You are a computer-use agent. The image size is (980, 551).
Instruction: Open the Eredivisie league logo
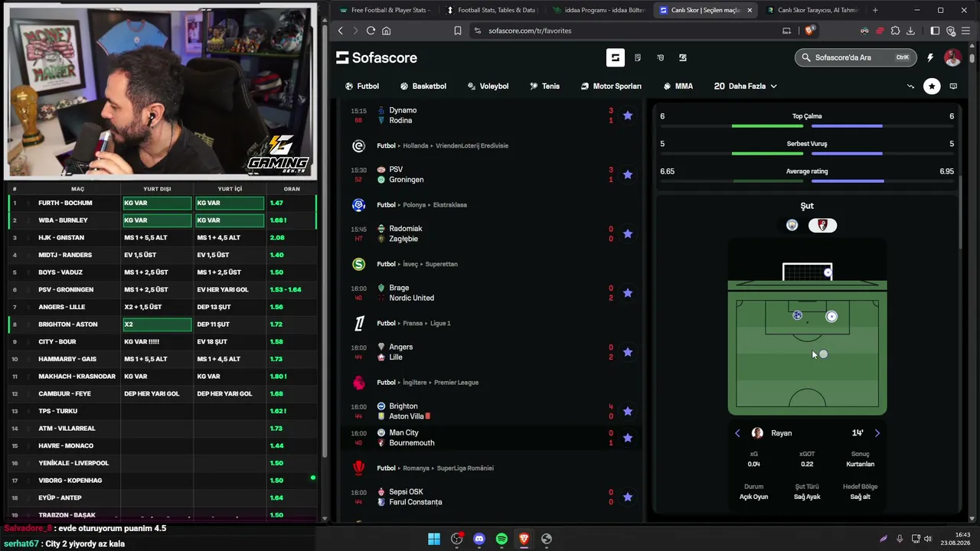(358, 145)
